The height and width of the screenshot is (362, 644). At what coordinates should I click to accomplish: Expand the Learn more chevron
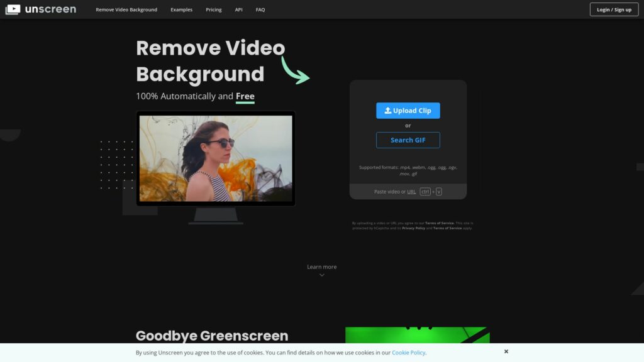(x=322, y=275)
